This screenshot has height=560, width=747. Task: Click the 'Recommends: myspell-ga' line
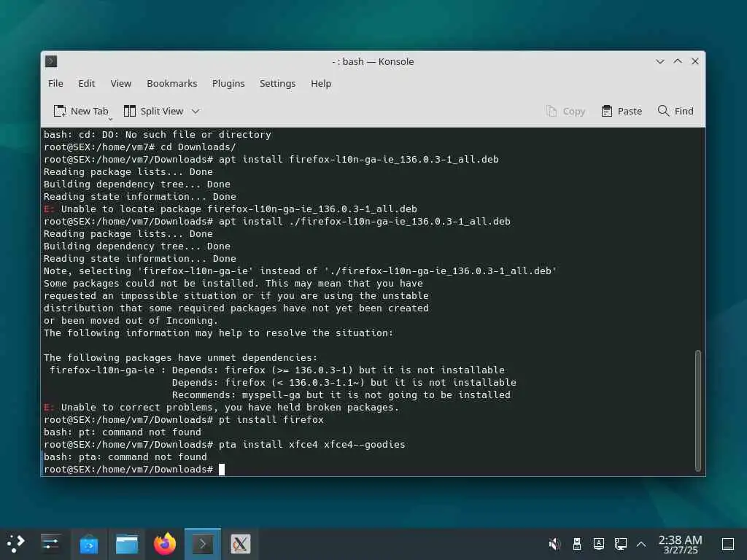coord(341,394)
